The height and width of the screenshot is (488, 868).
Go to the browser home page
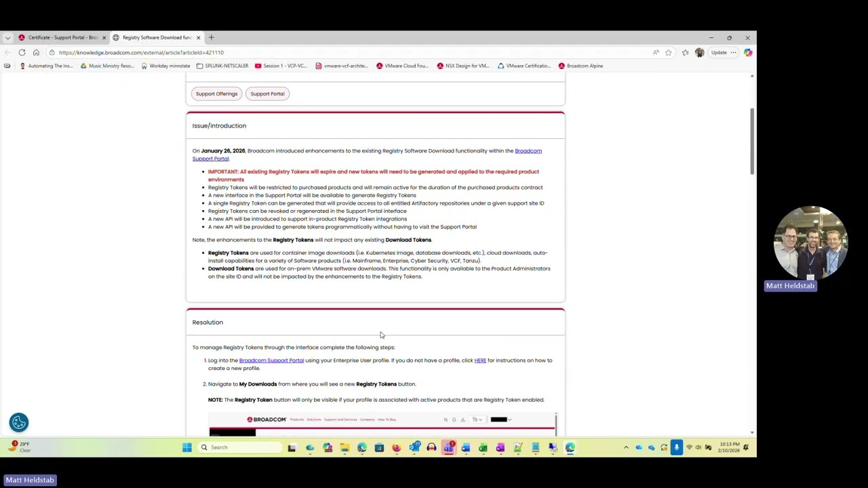click(x=36, y=52)
